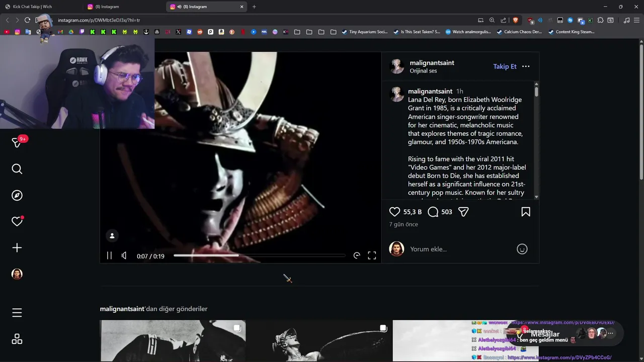Open 'Content King Steam...' bookmark
Viewport: 644px width, 362px height.
point(571,32)
